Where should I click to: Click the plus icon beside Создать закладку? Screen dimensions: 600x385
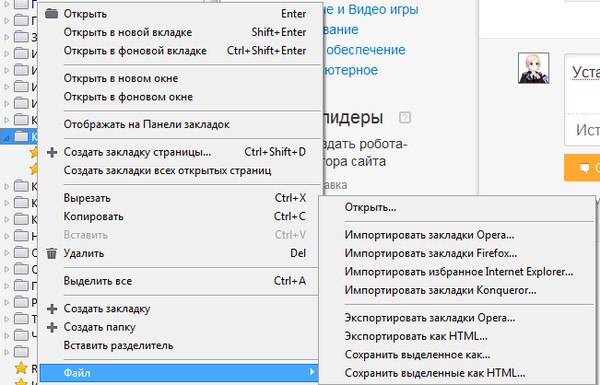point(52,309)
